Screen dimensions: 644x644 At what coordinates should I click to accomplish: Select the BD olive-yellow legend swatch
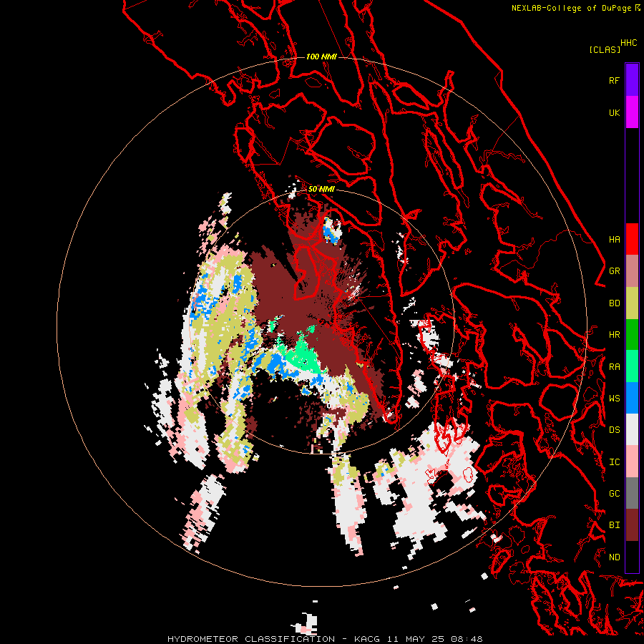tap(632, 303)
